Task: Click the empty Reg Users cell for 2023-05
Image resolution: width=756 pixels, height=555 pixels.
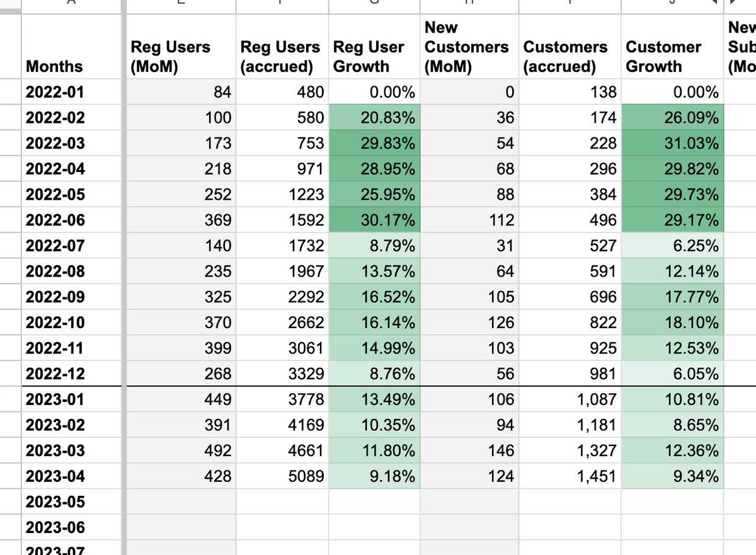Action: click(x=181, y=503)
